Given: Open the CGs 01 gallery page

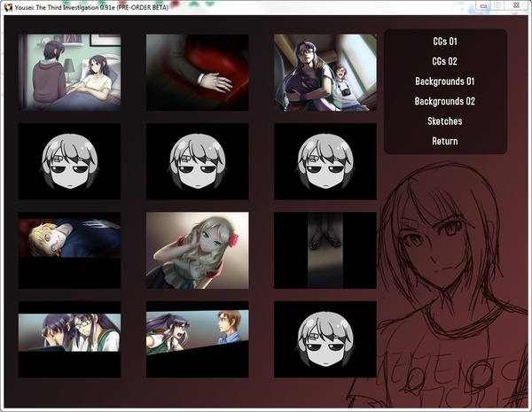Looking at the screenshot, I should pos(445,42).
